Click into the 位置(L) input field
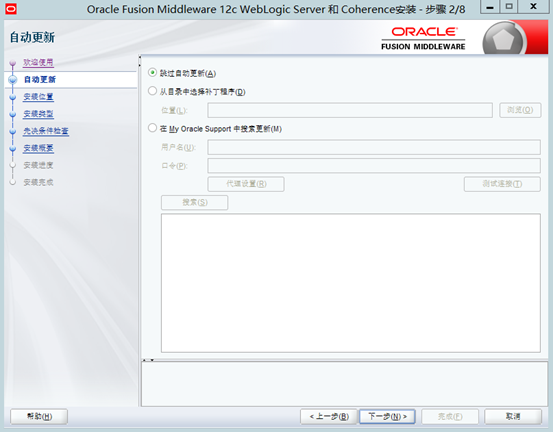Image resolution: width=553 pixels, height=432 pixels. tap(350, 110)
